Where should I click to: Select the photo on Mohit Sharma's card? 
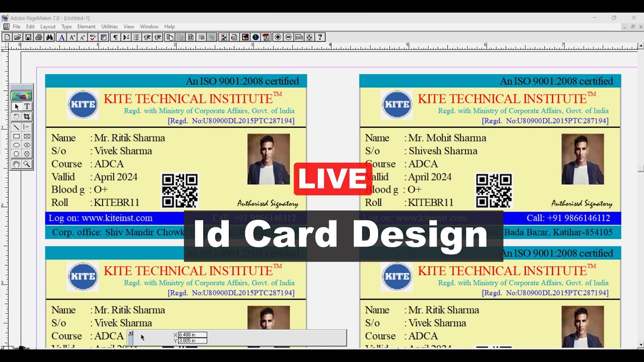(583, 159)
